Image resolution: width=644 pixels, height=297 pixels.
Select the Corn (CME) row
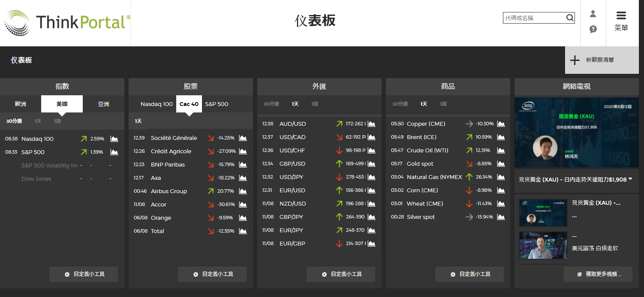click(448, 190)
